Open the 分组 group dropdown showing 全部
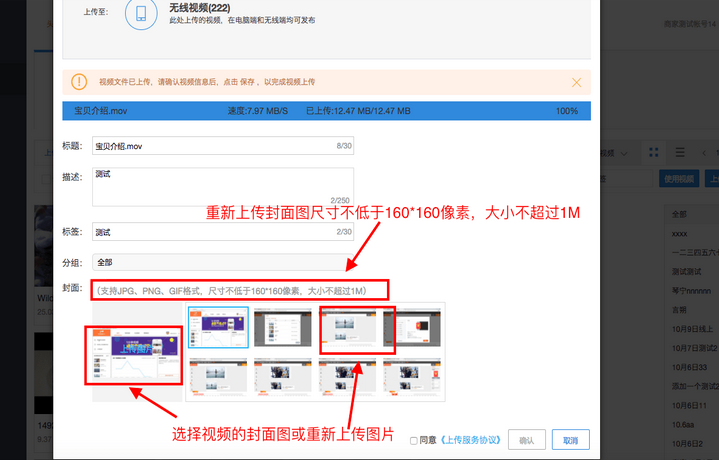The image size is (719, 460). click(223, 262)
